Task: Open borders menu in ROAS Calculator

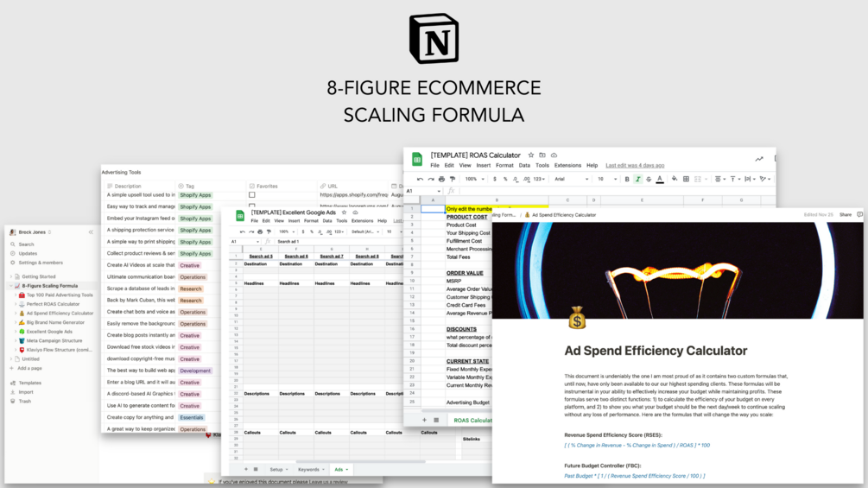Action: (x=686, y=180)
